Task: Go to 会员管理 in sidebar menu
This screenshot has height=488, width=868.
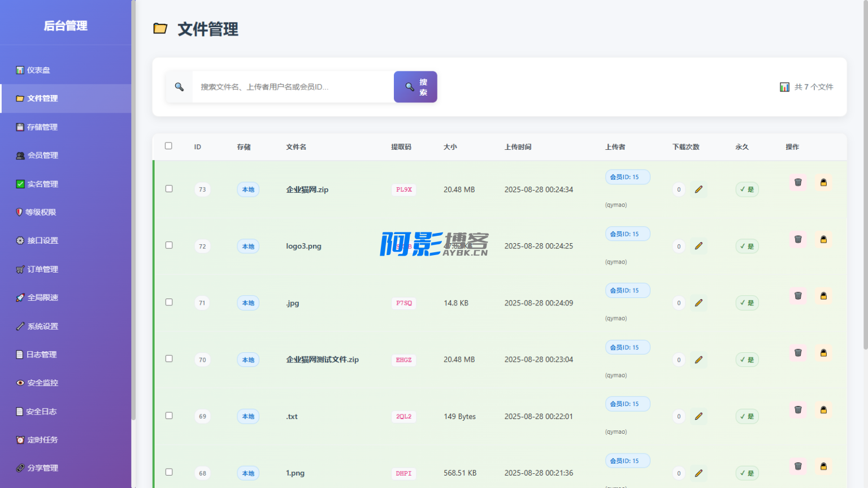Action: click(x=42, y=156)
